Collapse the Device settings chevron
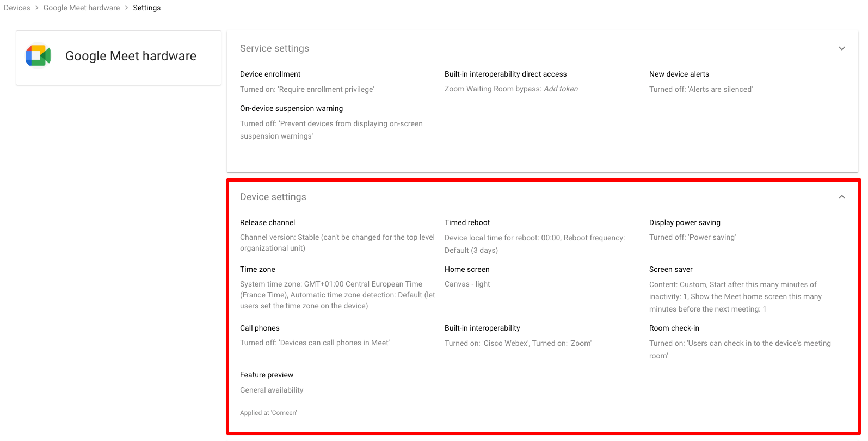This screenshot has width=868, height=441. click(x=842, y=197)
